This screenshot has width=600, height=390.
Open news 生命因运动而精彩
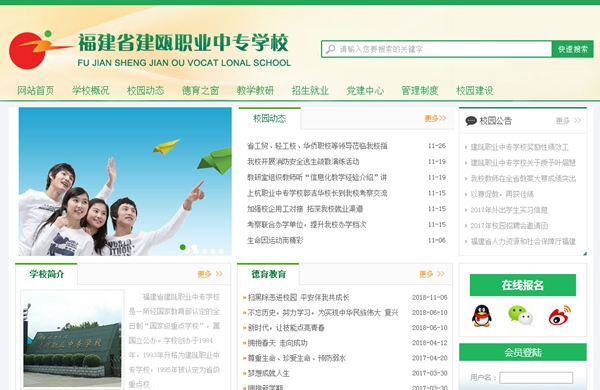coord(275,240)
